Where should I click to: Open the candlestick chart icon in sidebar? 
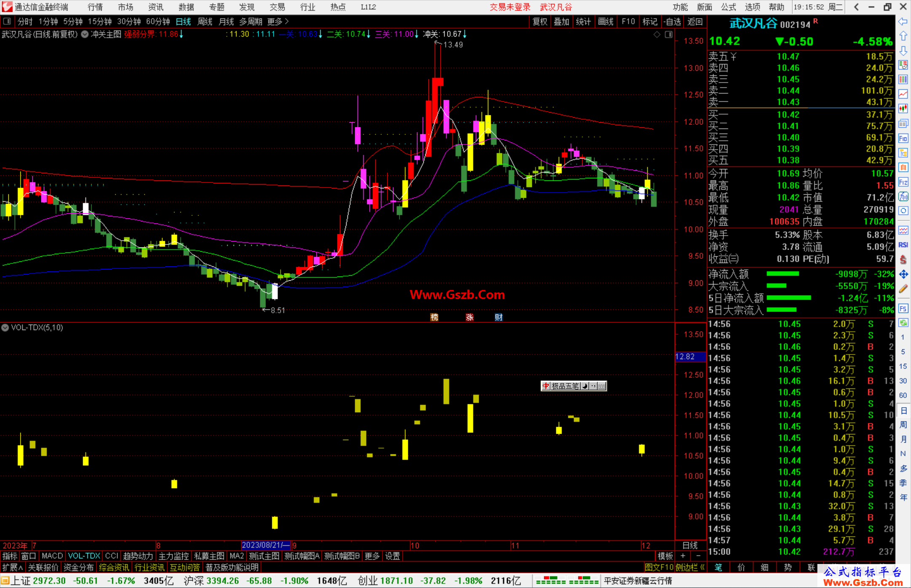coord(903,109)
